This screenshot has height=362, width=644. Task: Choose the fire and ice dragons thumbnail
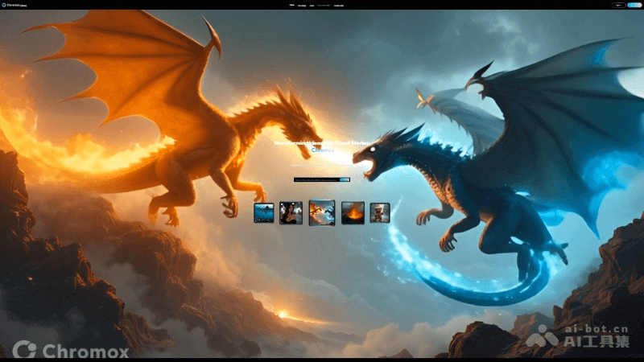click(x=322, y=212)
